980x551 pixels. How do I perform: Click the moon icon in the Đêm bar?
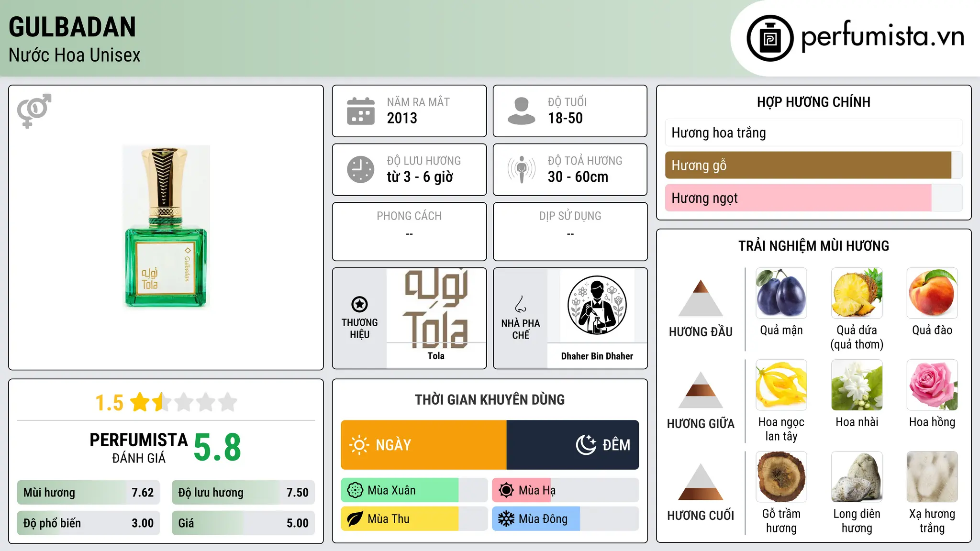[586, 445]
